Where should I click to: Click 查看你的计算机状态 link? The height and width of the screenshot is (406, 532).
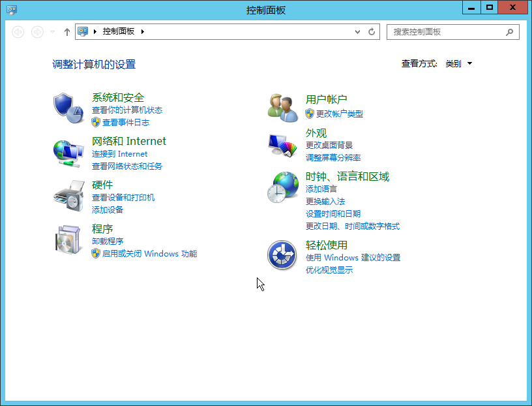127,110
